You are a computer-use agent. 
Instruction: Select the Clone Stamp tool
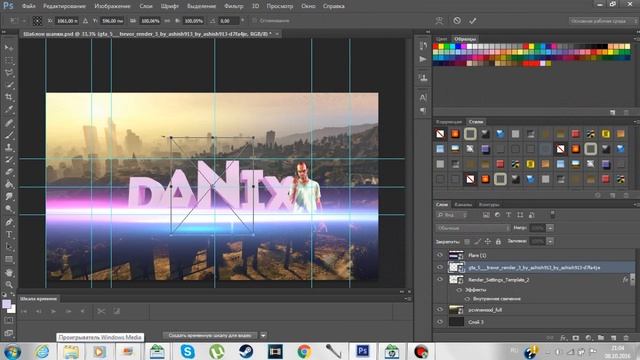(x=9, y=147)
